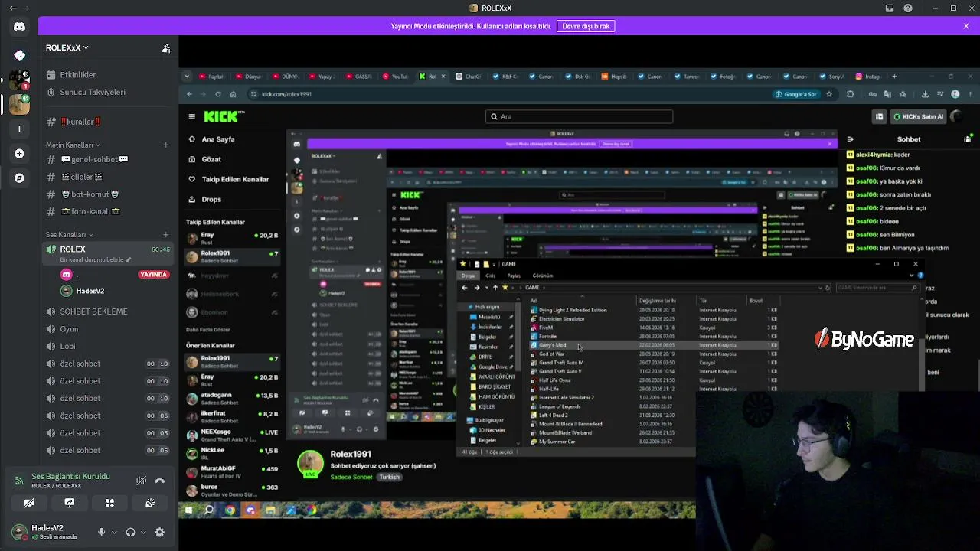The image size is (980, 551).
Task: Open Drops in Kick sidebar
Action: coord(233,199)
